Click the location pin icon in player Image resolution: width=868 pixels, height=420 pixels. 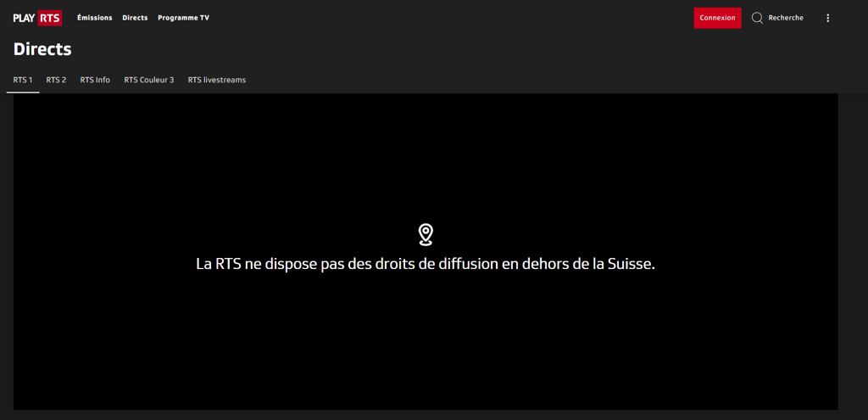(x=426, y=234)
